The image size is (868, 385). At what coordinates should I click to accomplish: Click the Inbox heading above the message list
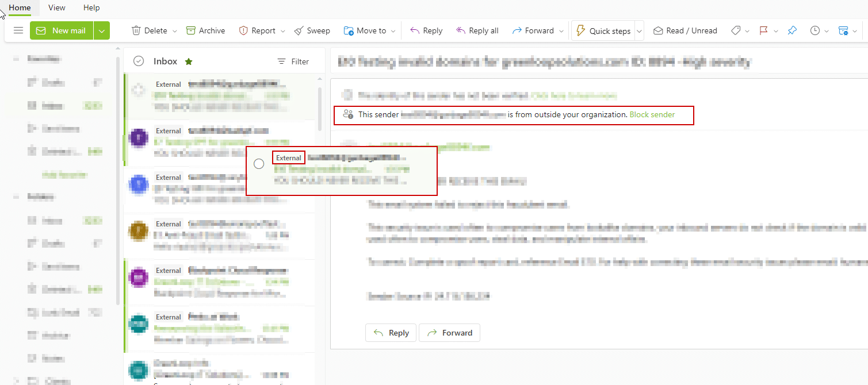click(165, 61)
